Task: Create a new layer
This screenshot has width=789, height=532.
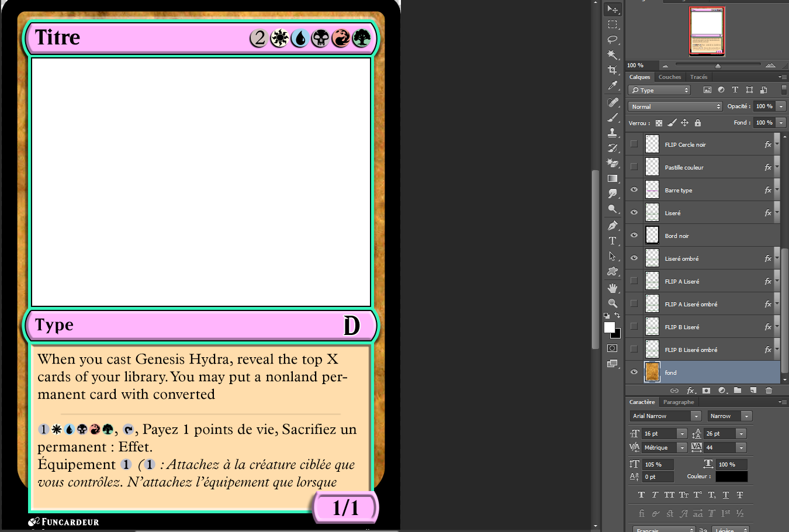Action: click(x=753, y=391)
